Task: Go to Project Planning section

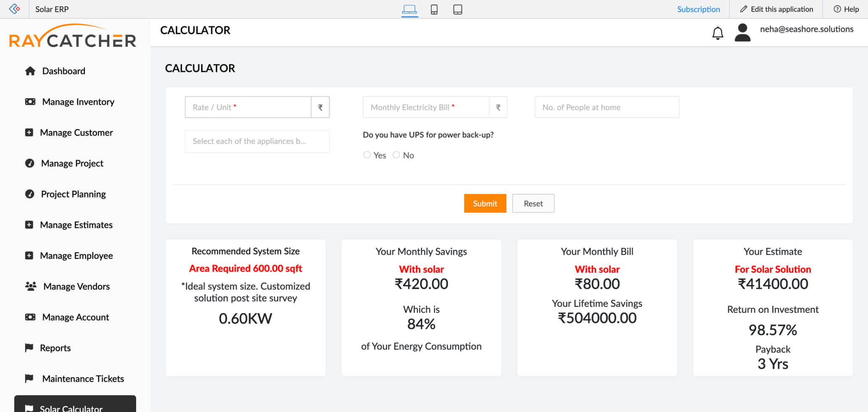Action: coord(73,194)
